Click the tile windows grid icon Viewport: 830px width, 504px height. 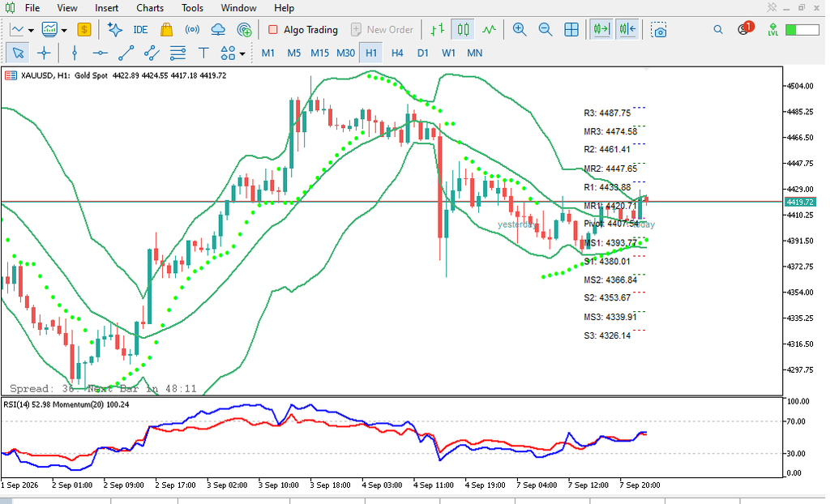571,30
